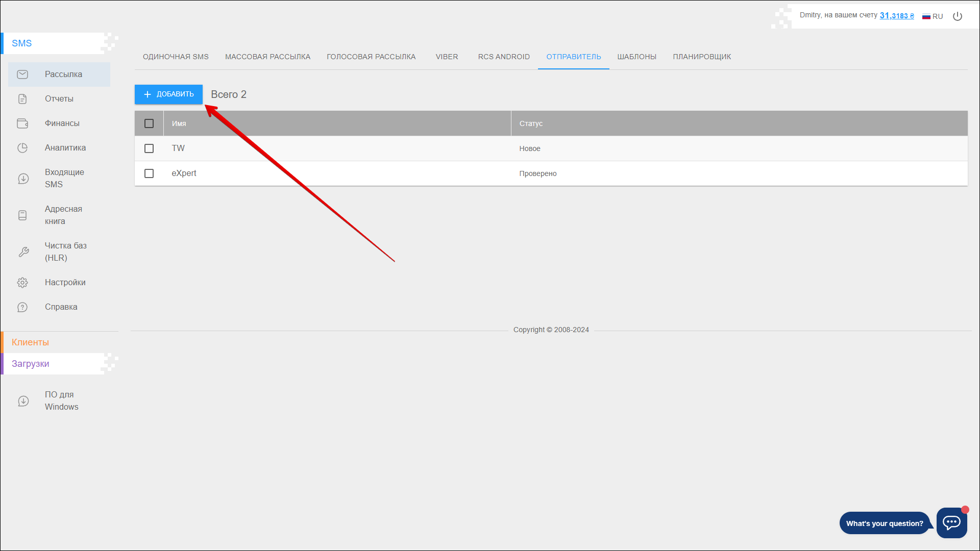Check the box for sender TW
Viewport: 980px width, 551px height.
(149, 148)
